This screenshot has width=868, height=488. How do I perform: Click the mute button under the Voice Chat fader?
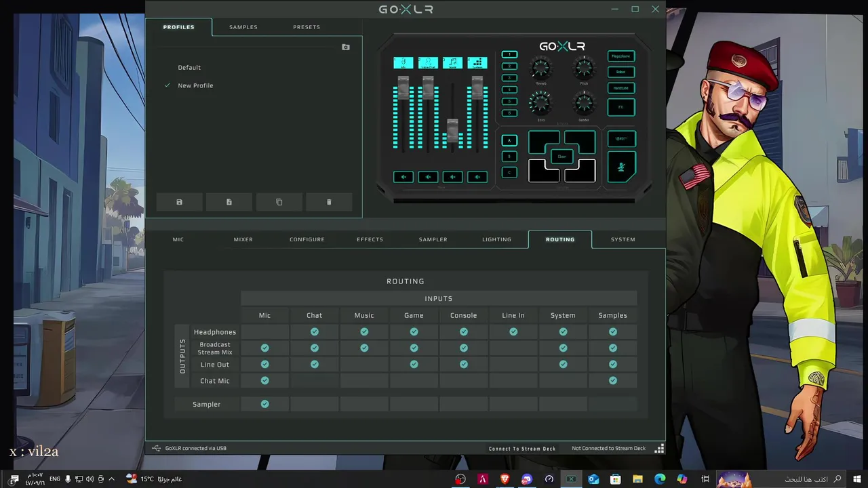pos(428,177)
